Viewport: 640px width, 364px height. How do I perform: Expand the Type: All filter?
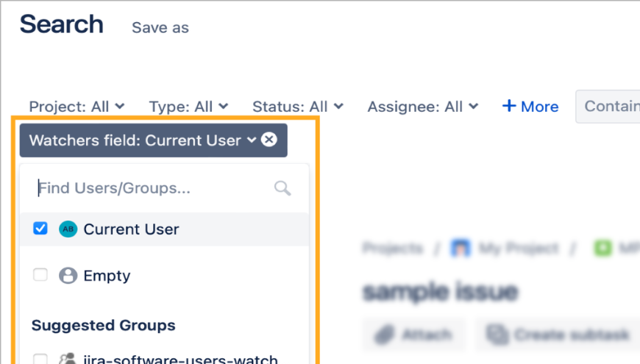click(188, 107)
